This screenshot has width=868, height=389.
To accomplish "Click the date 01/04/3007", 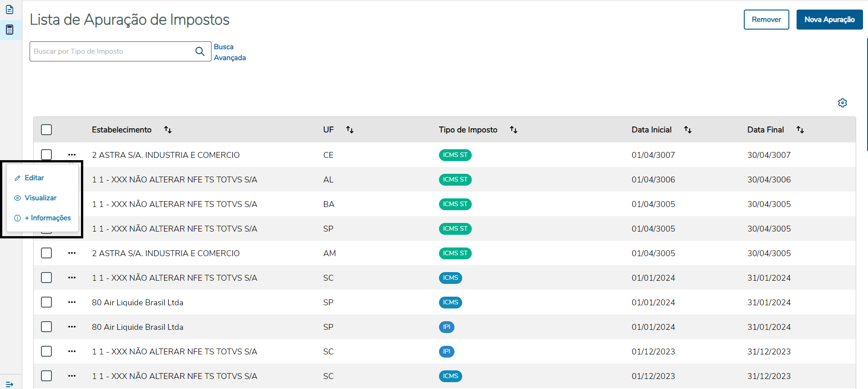I will pos(653,155).
